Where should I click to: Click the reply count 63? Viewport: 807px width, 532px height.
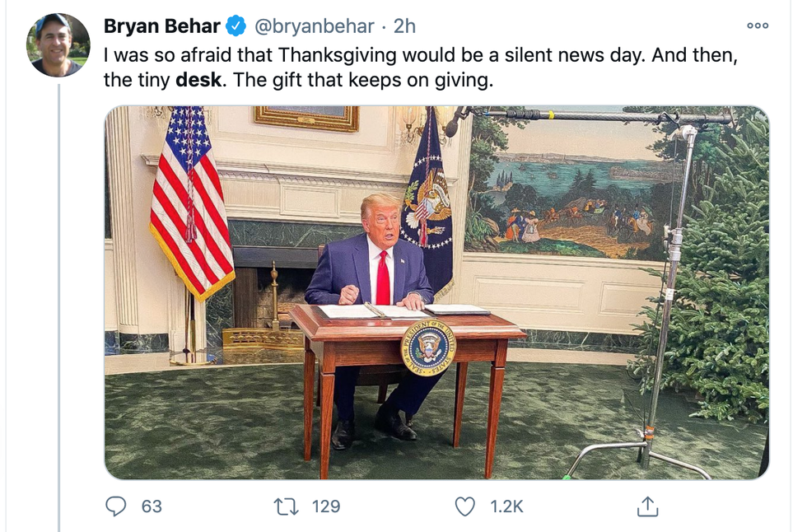click(x=152, y=506)
